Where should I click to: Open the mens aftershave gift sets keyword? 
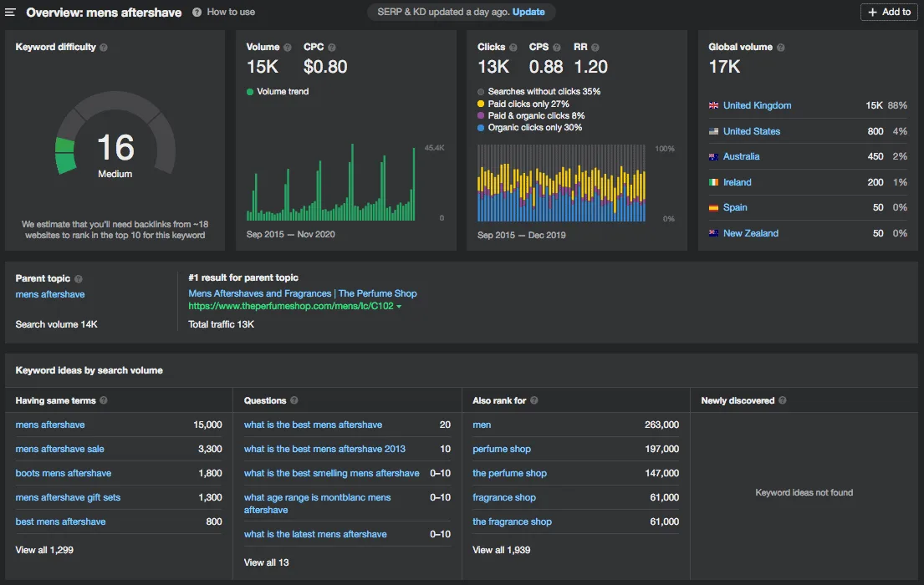click(x=68, y=497)
